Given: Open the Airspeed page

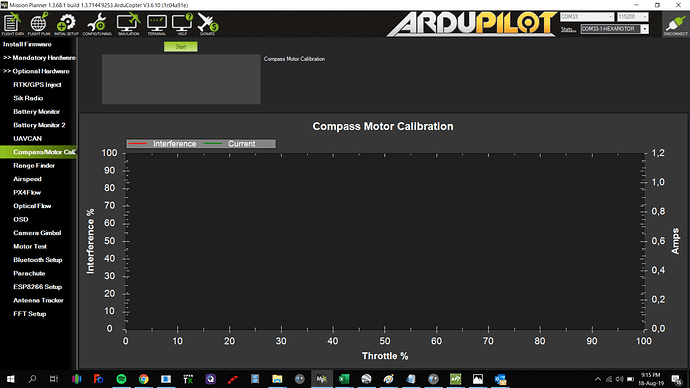Looking at the screenshot, I should (x=27, y=179).
